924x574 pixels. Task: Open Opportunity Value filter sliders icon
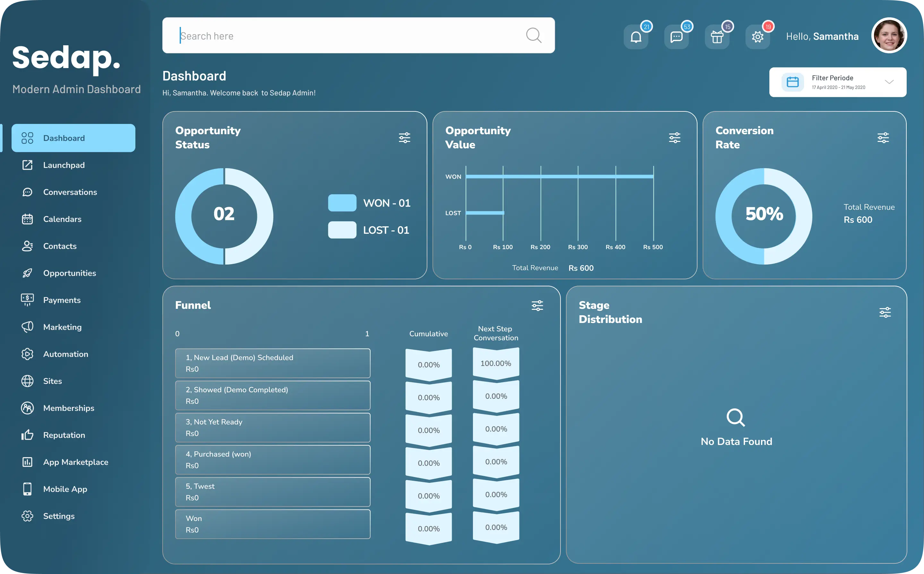tap(674, 137)
